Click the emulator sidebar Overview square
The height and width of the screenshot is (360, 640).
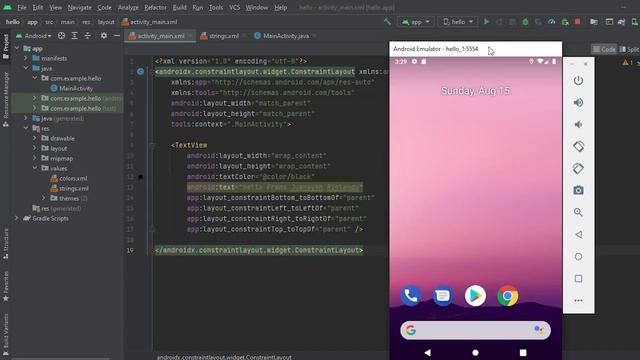point(578,278)
